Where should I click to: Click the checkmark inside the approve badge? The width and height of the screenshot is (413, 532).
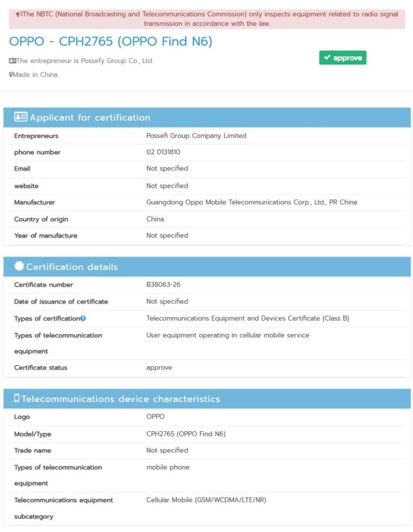[328, 58]
